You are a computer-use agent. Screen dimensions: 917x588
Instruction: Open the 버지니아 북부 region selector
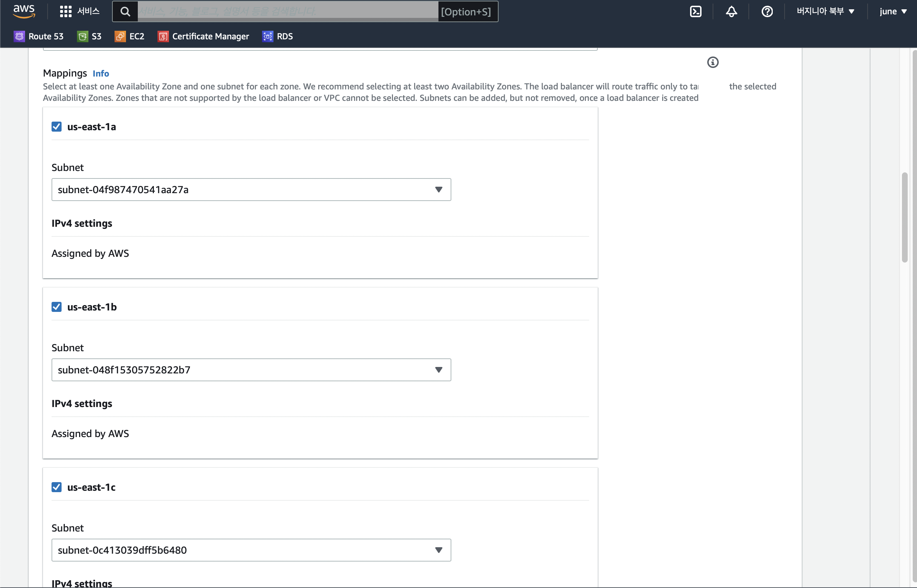pyautogui.click(x=825, y=11)
